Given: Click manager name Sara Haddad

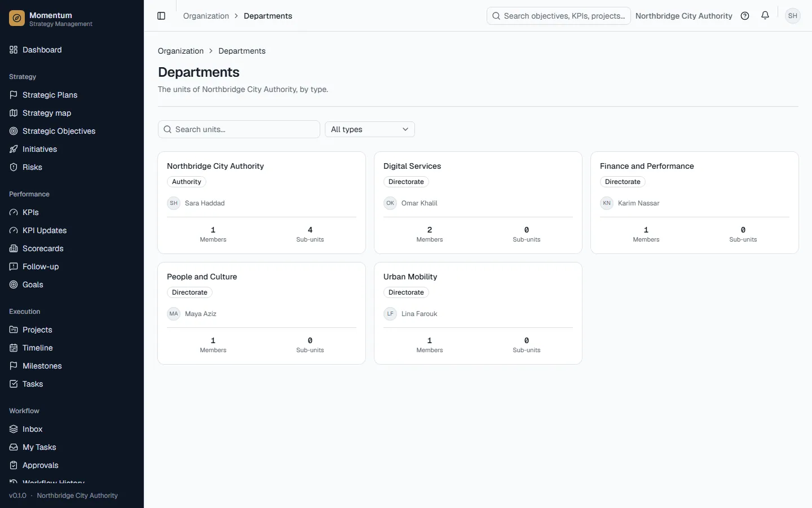Looking at the screenshot, I should [x=205, y=203].
